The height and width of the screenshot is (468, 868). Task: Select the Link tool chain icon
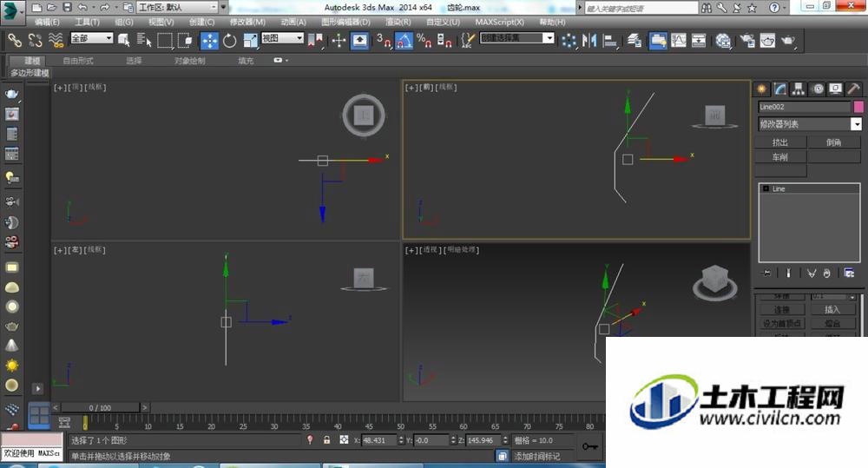coord(15,40)
